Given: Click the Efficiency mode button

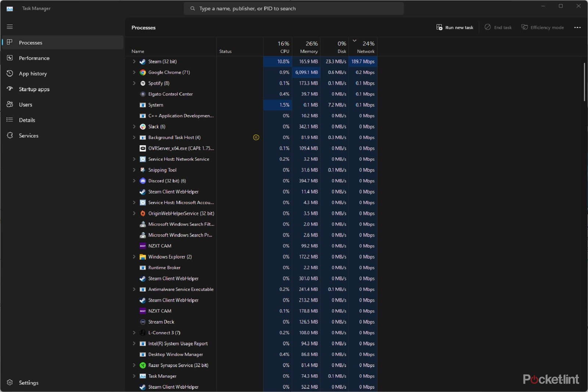Looking at the screenshot, I should click(542, 28).
